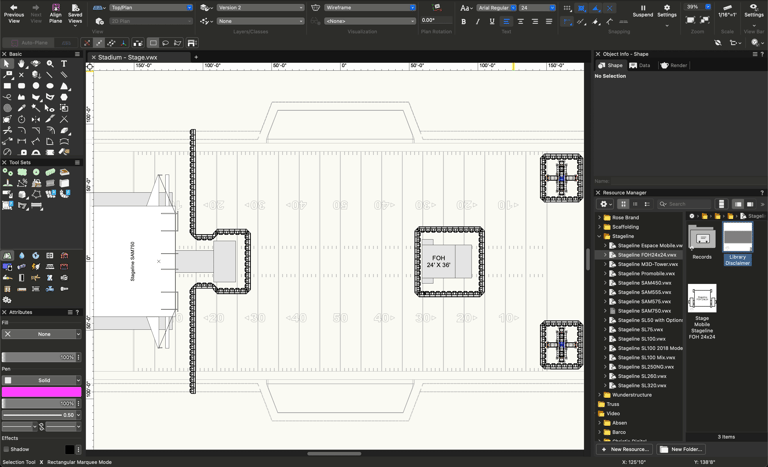Open the Top/Plan view dropdown

[151, 8]
